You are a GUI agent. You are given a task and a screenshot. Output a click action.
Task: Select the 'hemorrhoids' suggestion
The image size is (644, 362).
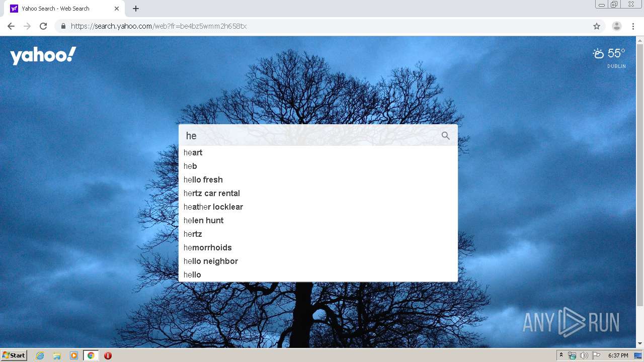point(318,248)
